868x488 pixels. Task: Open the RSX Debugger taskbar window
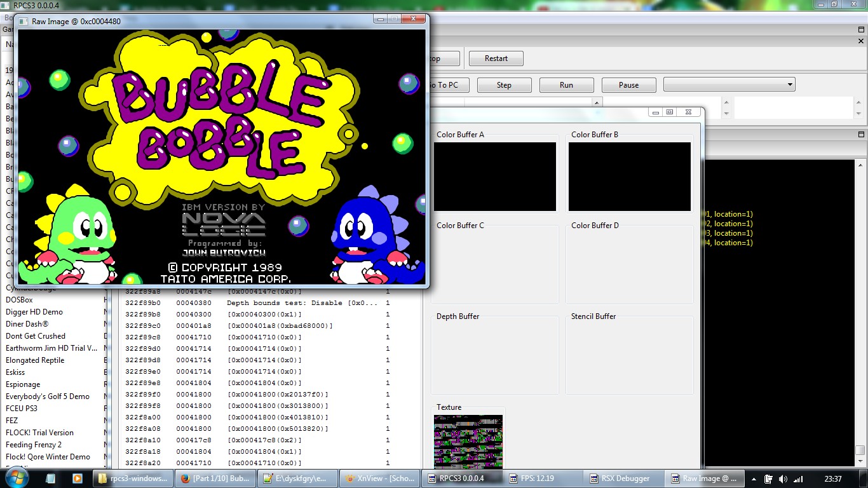click(624, 478)
